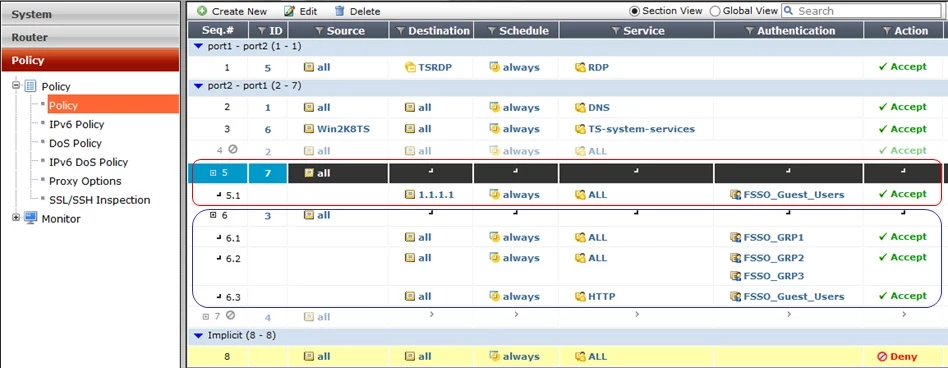
Task: Click the Accept text in row 6.1
Action: point(909,237)
